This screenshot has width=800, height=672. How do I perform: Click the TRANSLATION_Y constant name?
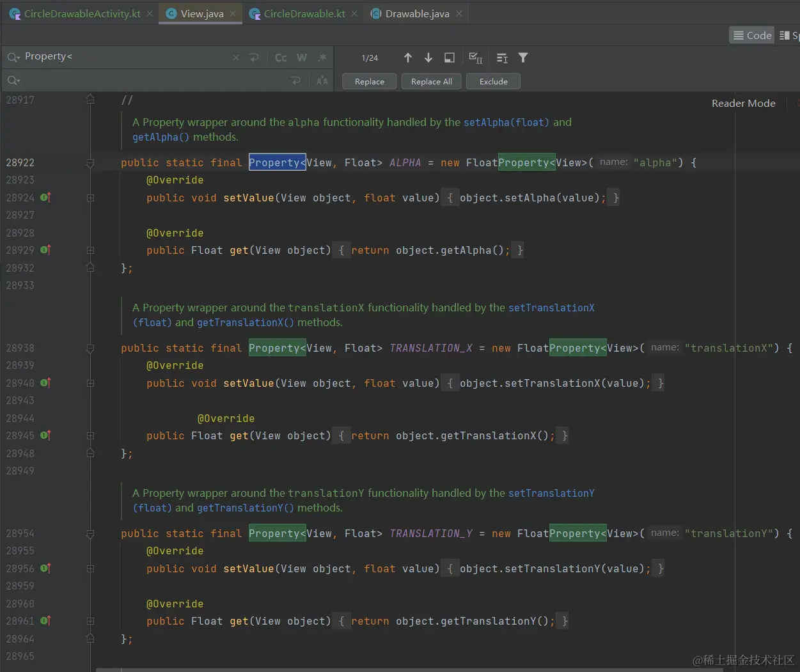[431, 533]
